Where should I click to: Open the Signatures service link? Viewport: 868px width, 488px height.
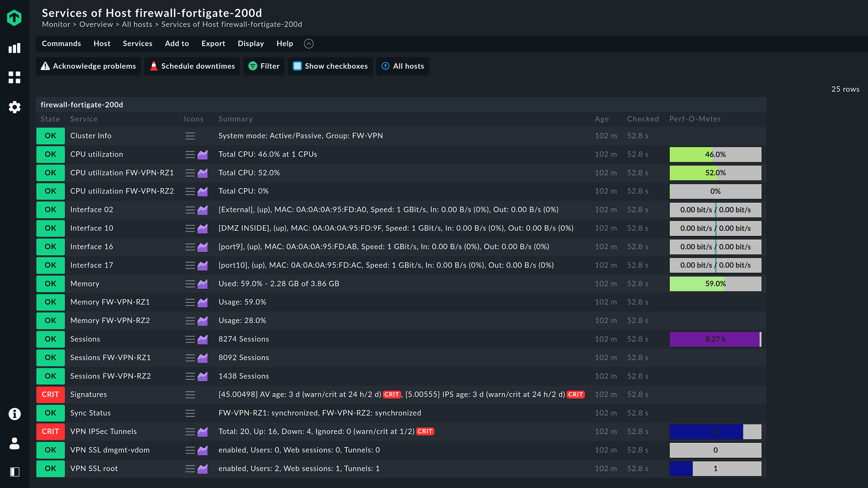coord(89,394)
